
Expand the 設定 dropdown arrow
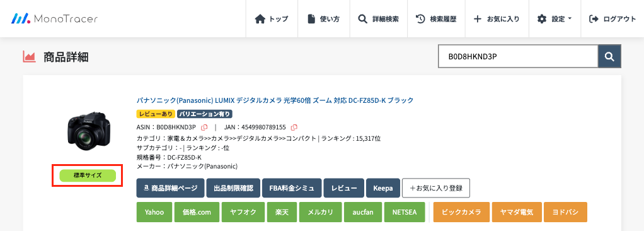click(570, 19)
